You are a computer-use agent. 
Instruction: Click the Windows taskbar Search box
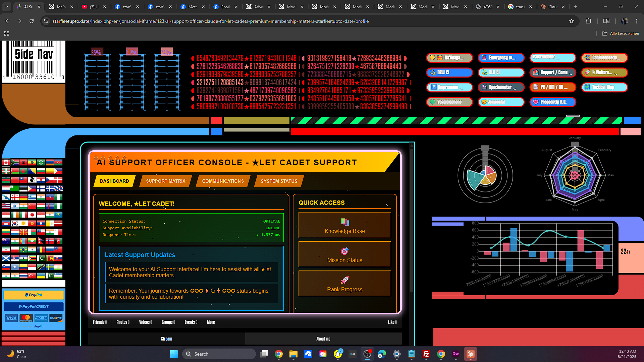(x=219, y=354)
